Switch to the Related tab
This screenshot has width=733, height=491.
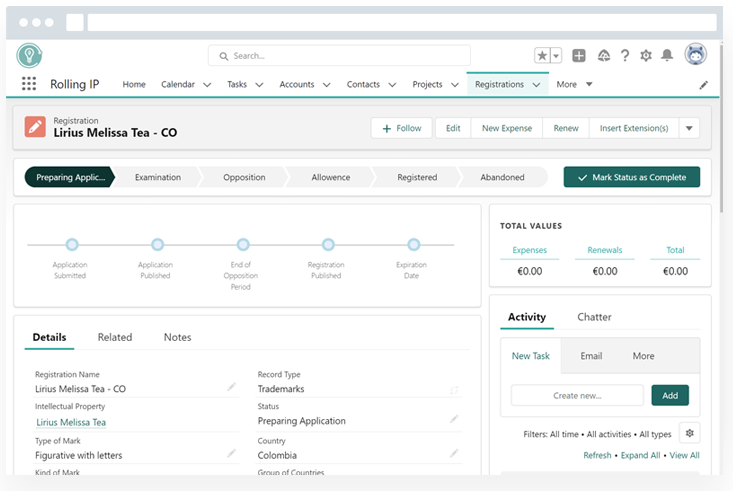115,337
